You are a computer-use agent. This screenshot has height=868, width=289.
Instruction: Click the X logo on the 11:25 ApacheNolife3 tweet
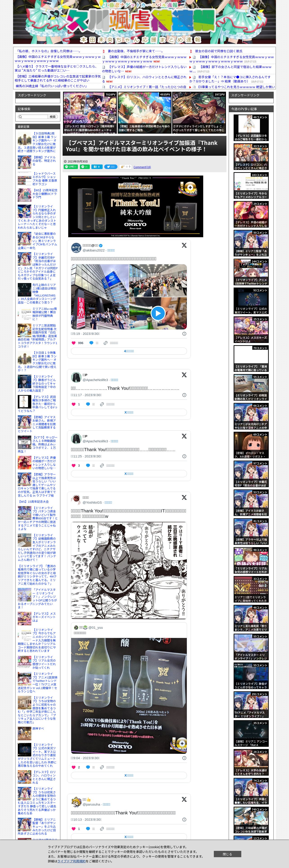point(184,436)
